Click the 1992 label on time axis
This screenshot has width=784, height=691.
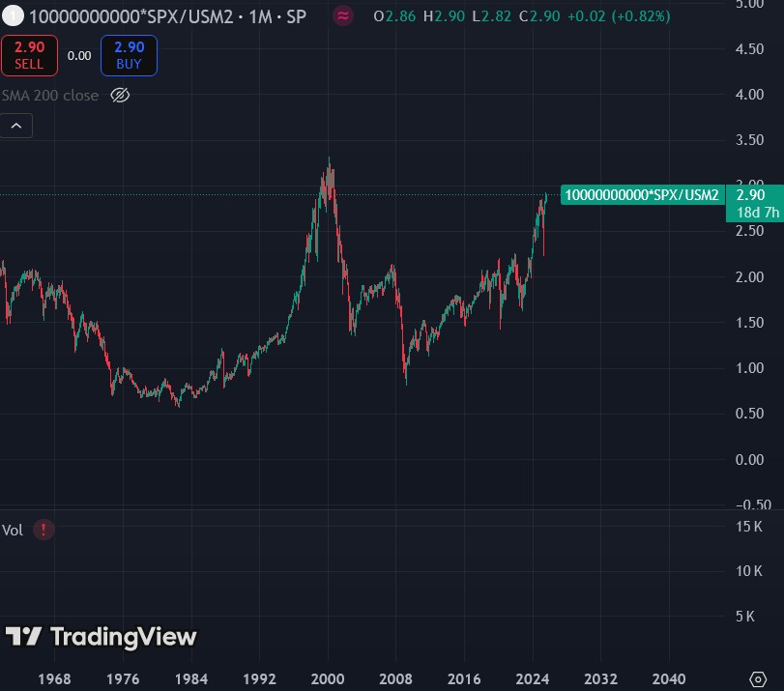point(259,679)
